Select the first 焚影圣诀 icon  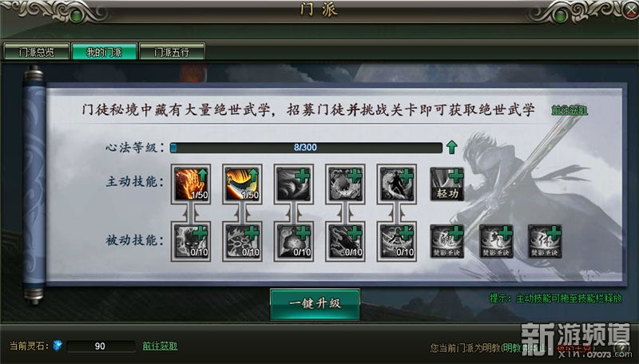(447, 241)
